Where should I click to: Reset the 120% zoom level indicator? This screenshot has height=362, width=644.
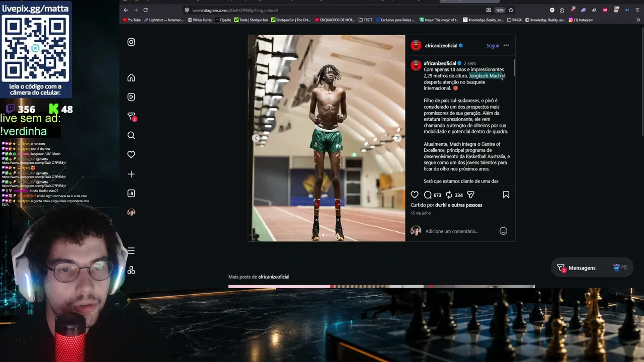point(500,10)
